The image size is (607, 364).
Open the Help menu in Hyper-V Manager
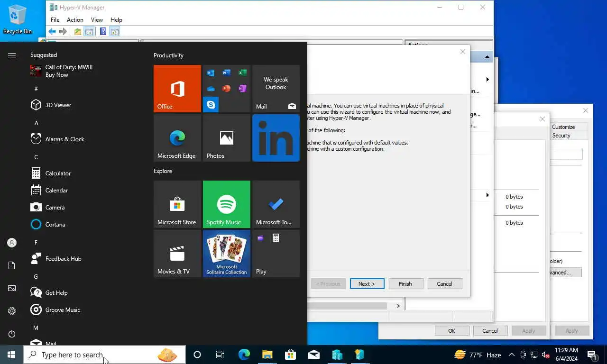(x=116, y=20)
